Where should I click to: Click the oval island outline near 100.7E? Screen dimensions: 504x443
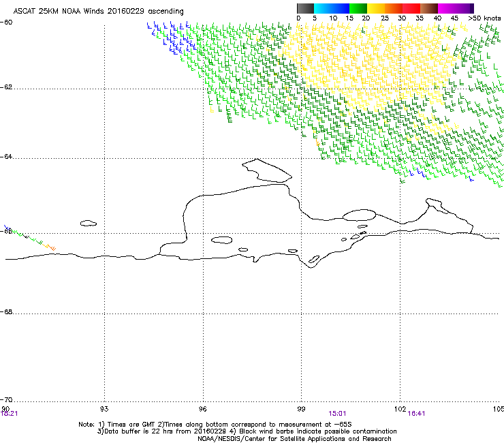[359, 215]
